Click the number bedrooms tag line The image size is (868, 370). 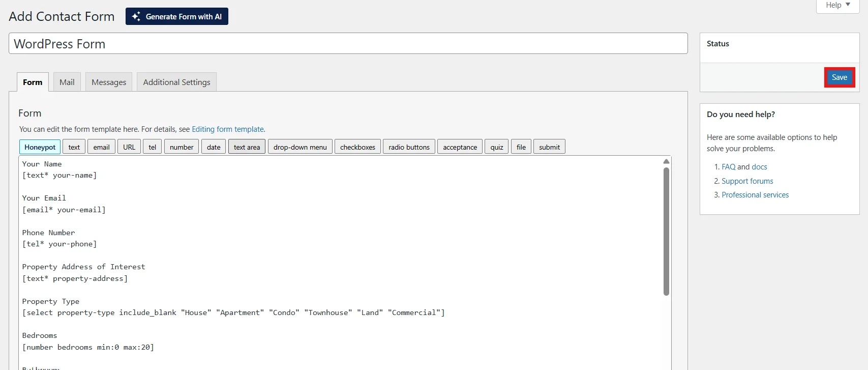pos(88,347)
